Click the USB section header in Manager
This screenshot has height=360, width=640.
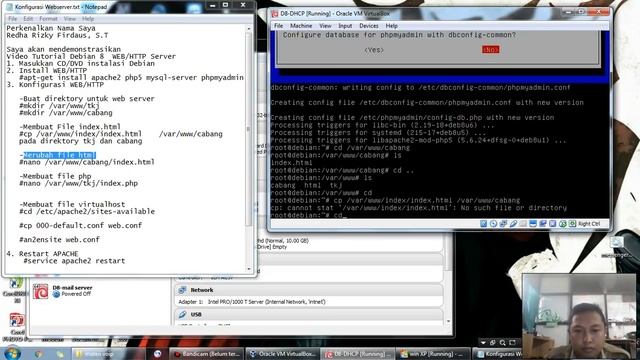309,314
